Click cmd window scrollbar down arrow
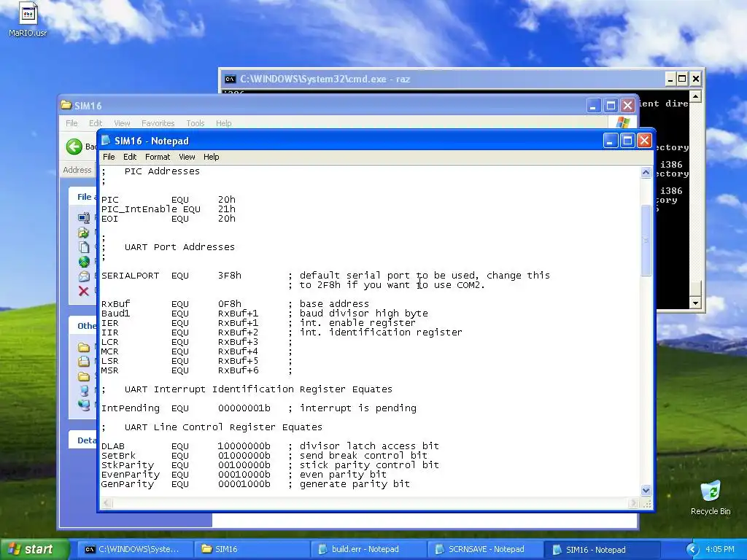The image size is (747, 560). 695,303
